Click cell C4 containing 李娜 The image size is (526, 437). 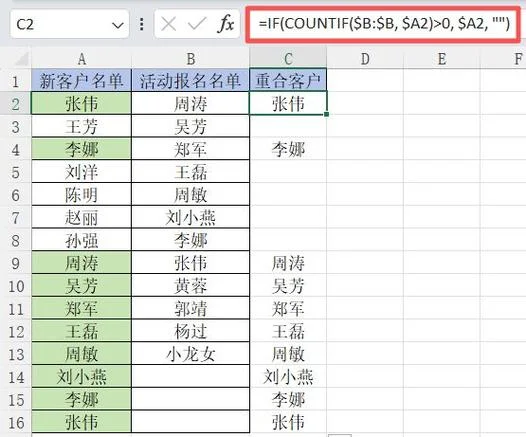[288, 149]
